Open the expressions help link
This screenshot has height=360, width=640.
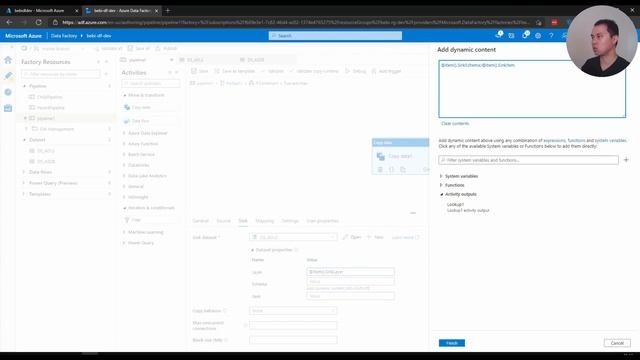point(554,140)
